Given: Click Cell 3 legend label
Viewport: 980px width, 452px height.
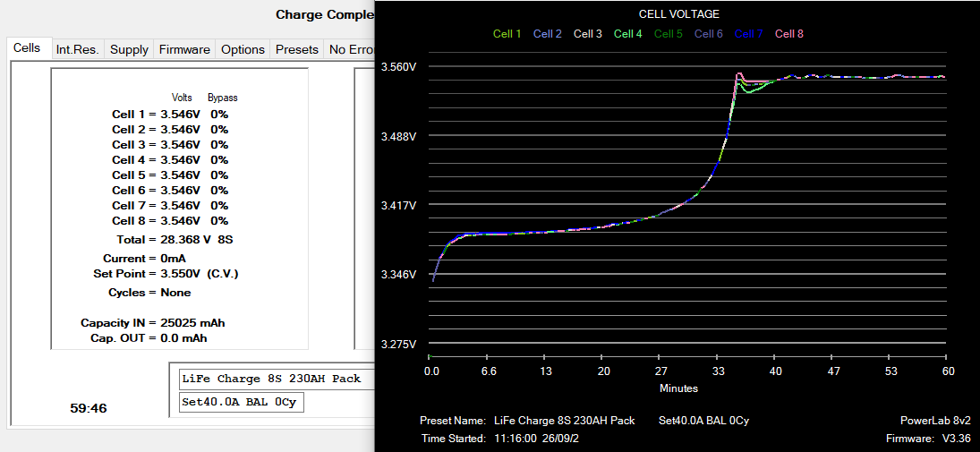Looking at the screenshot, I should coord(587,34).
